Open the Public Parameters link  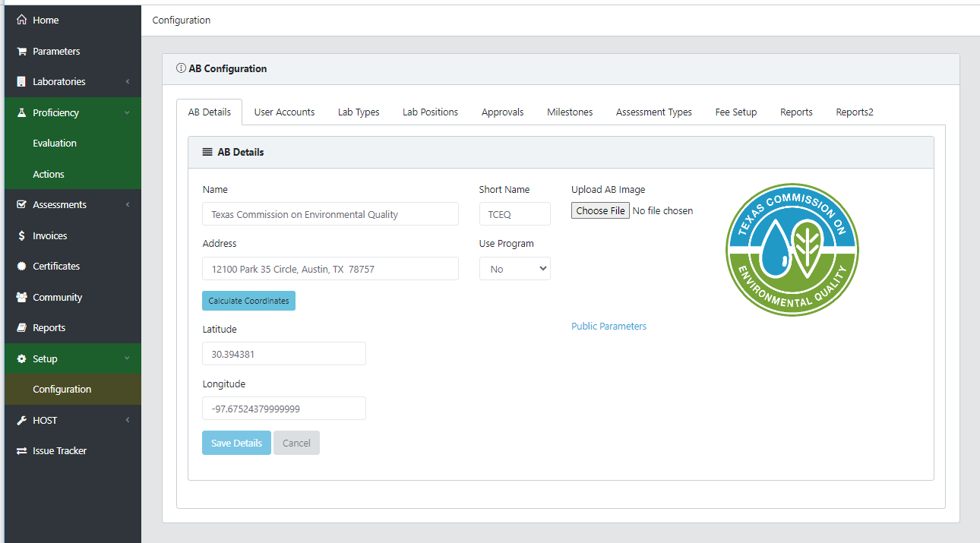pos(609,327)
